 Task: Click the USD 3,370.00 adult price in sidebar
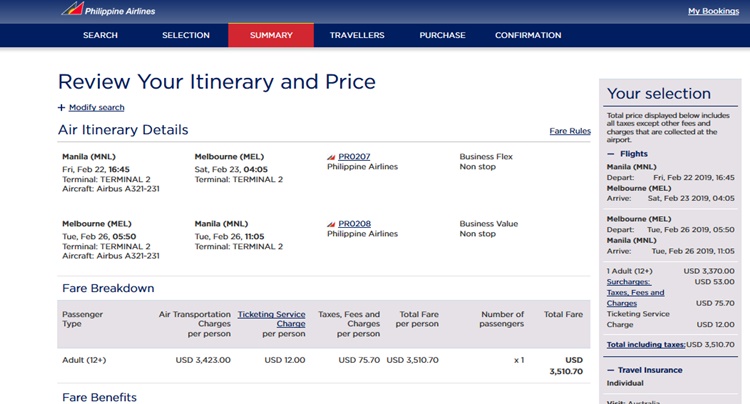pos(709,271)
